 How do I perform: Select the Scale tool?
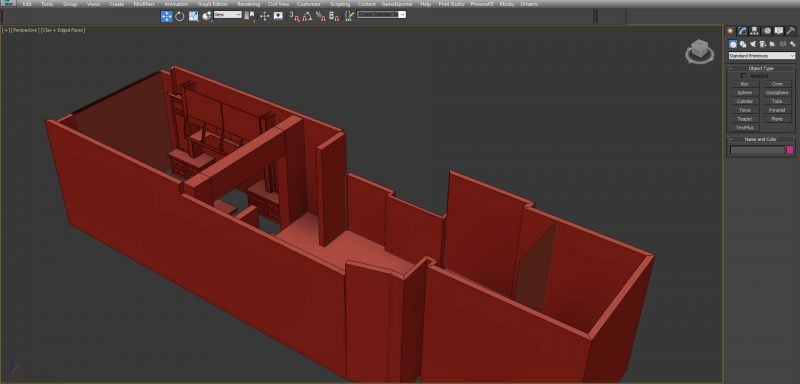(x=193, y=16)
